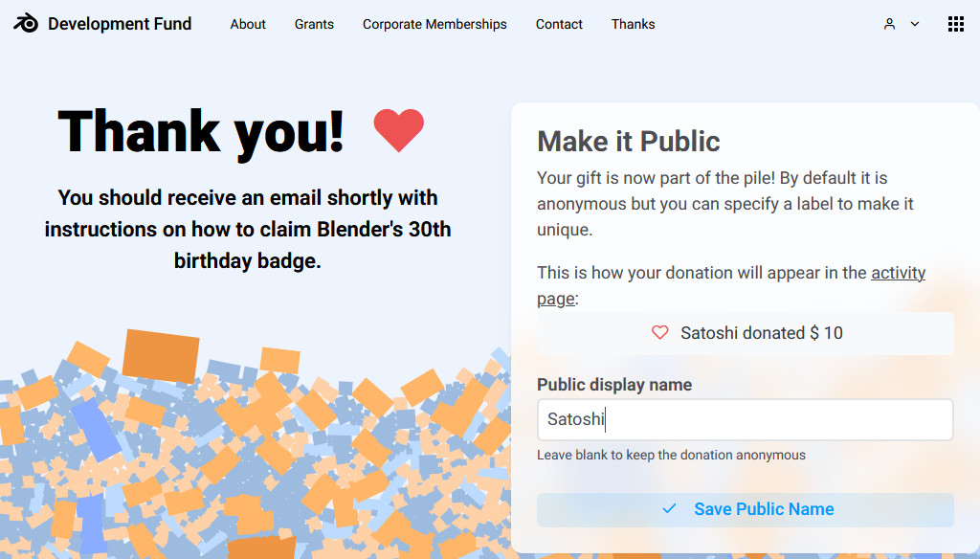Click the heart outline next to Satoshi donated
The width and height of the screenshot is (980, 559).
660,333
